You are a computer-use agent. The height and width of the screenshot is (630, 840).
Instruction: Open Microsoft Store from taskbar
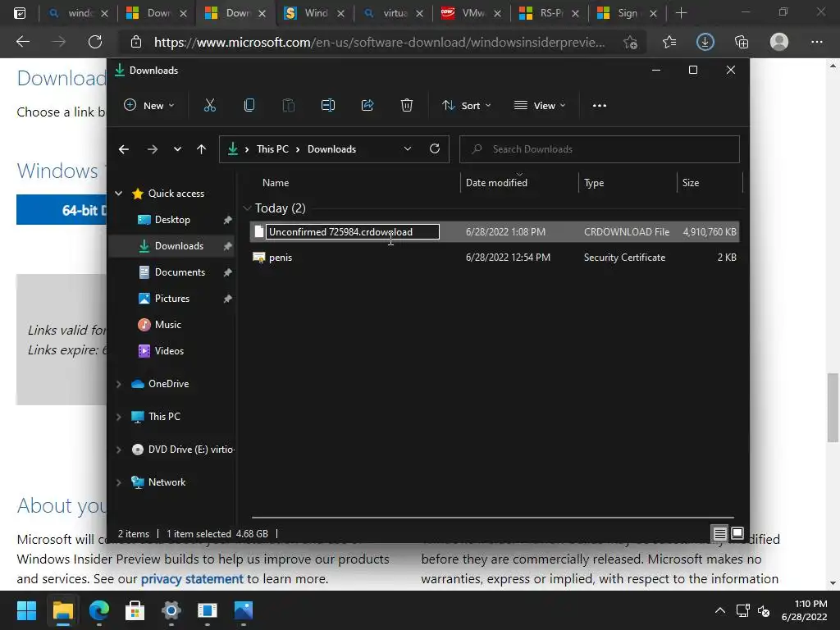(x=135, y=610)
